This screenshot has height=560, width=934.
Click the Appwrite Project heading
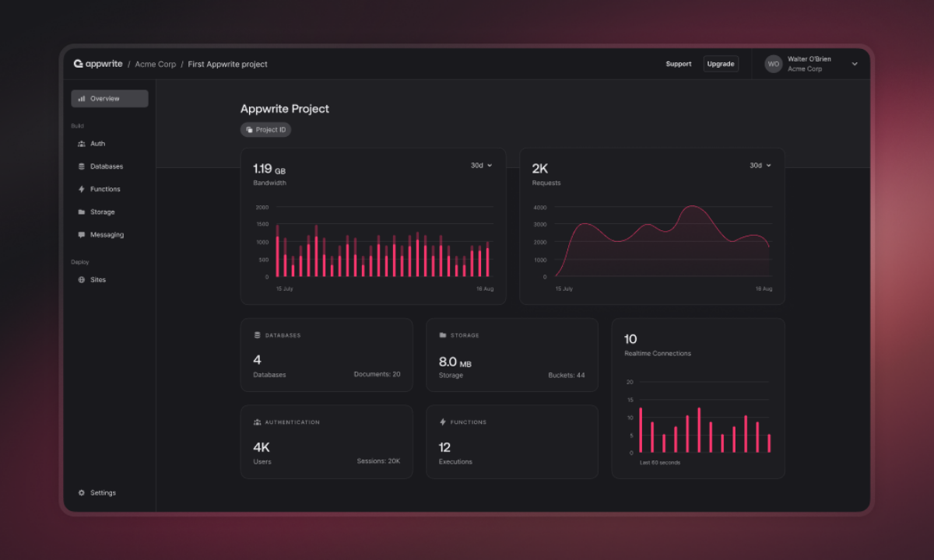[x=285, y=109]
